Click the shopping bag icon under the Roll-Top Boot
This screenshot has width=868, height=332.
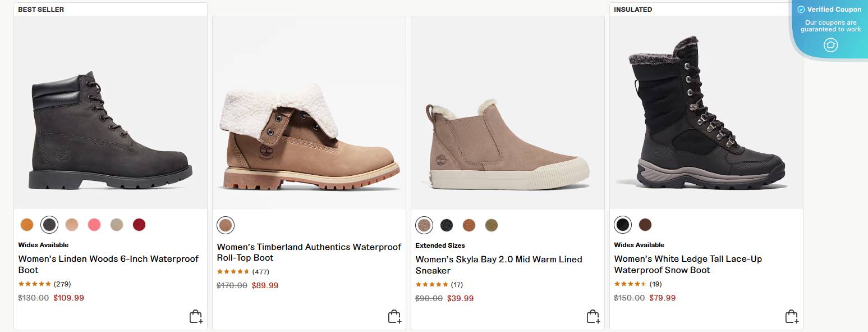[394, 316]
